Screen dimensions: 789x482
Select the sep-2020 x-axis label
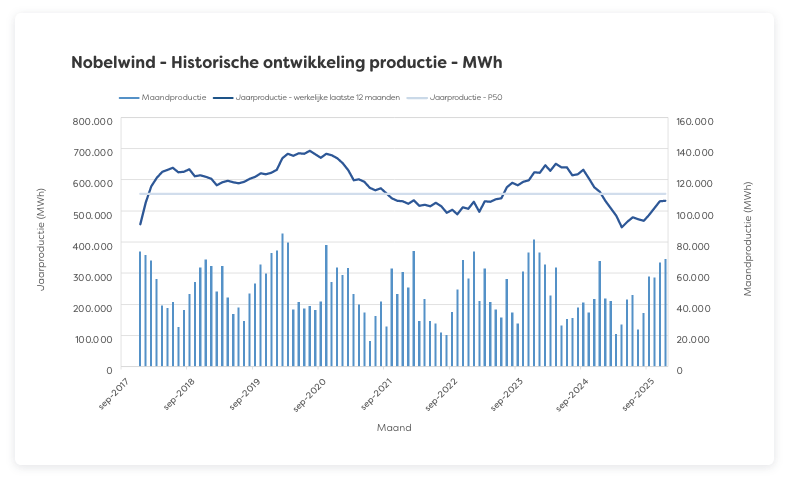point(316,392)
